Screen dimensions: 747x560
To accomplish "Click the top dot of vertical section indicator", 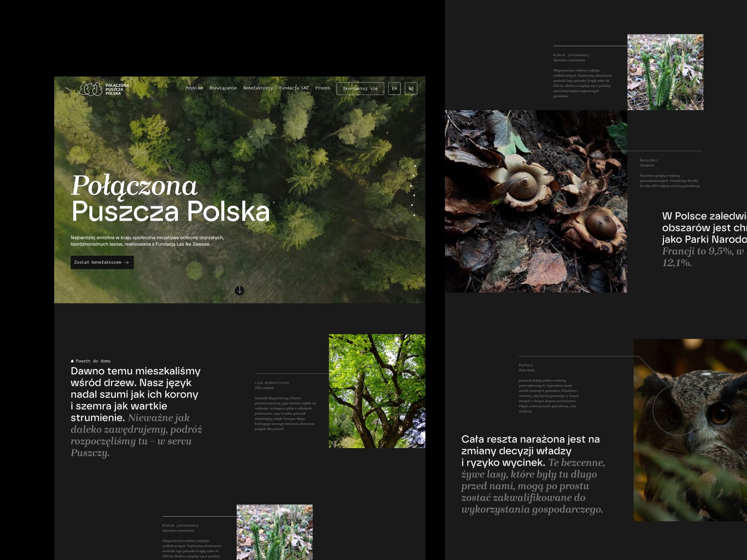I will (x=415, y=166).
